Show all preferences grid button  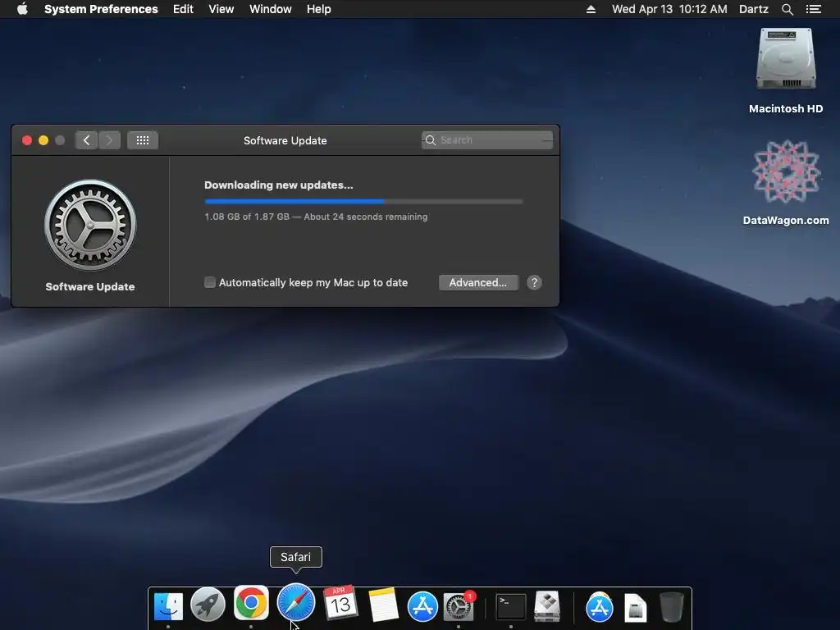[x=143, y=140]
